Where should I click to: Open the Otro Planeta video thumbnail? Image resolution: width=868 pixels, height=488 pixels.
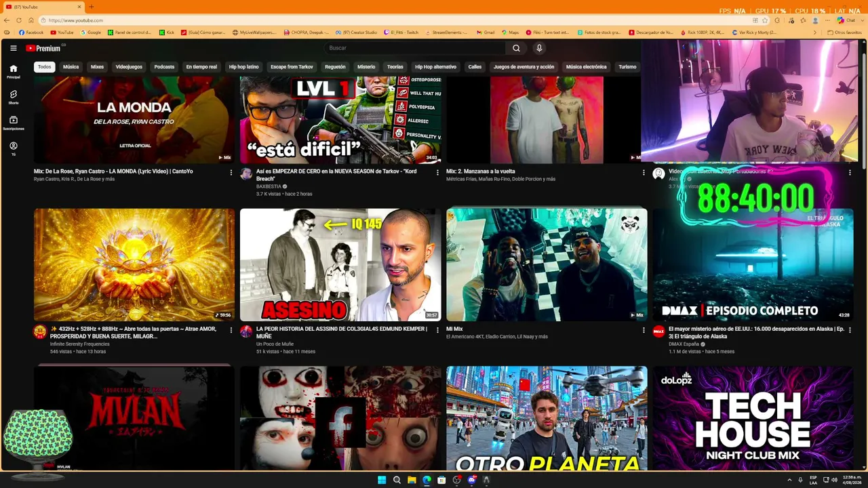(x=547, y=418)
